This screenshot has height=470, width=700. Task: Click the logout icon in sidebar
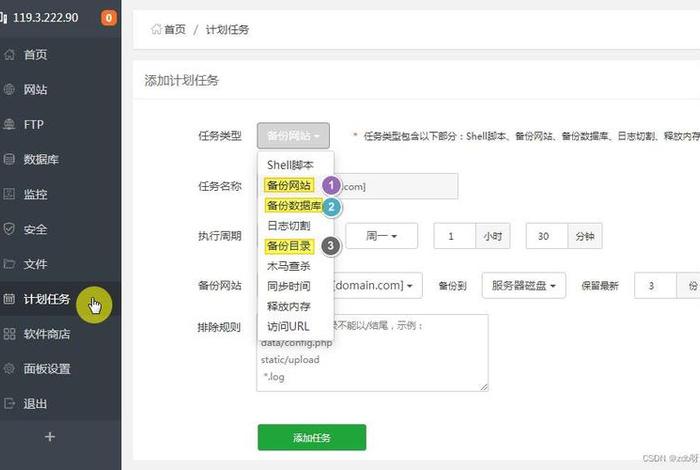click(9, 403)
